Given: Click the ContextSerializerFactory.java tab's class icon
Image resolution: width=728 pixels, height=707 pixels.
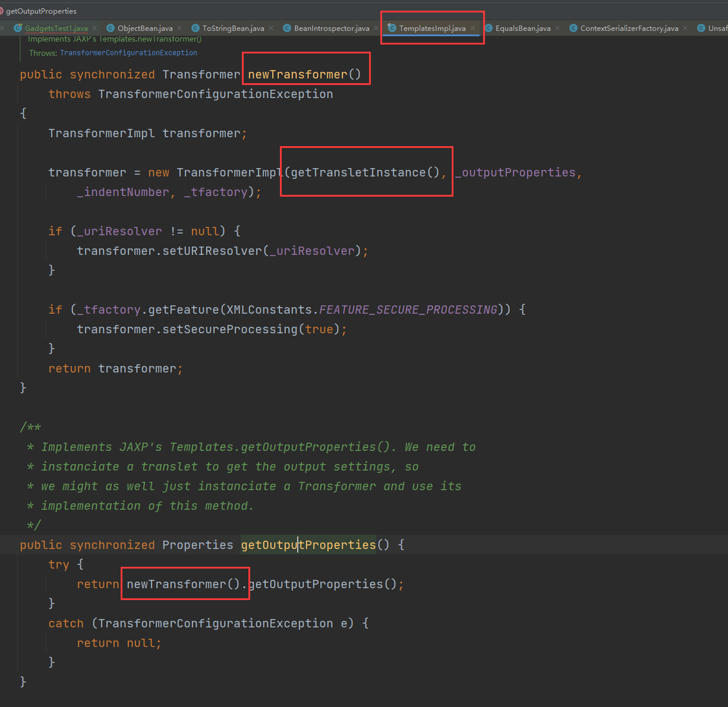Looking at the screenshot, I should click(573, 28).
